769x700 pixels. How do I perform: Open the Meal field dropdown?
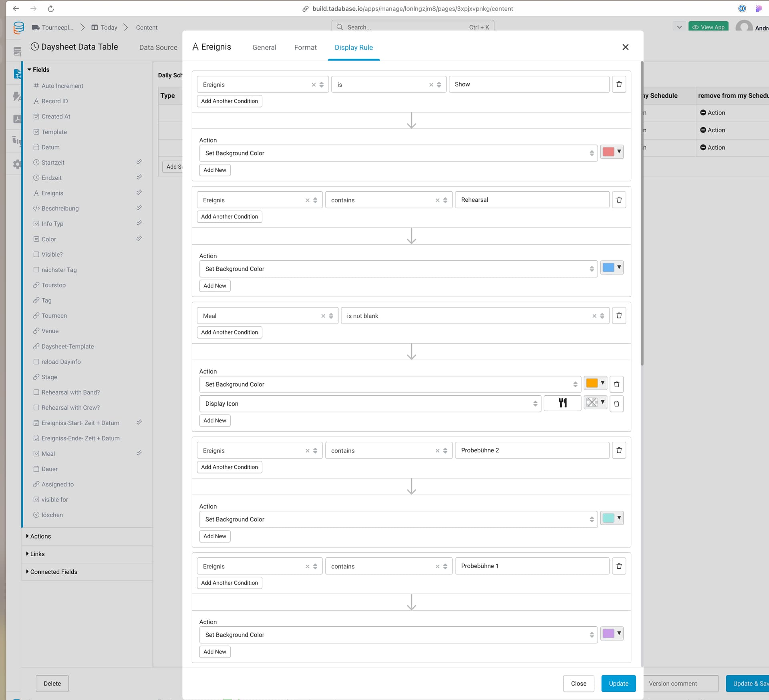tap(331, 316)
